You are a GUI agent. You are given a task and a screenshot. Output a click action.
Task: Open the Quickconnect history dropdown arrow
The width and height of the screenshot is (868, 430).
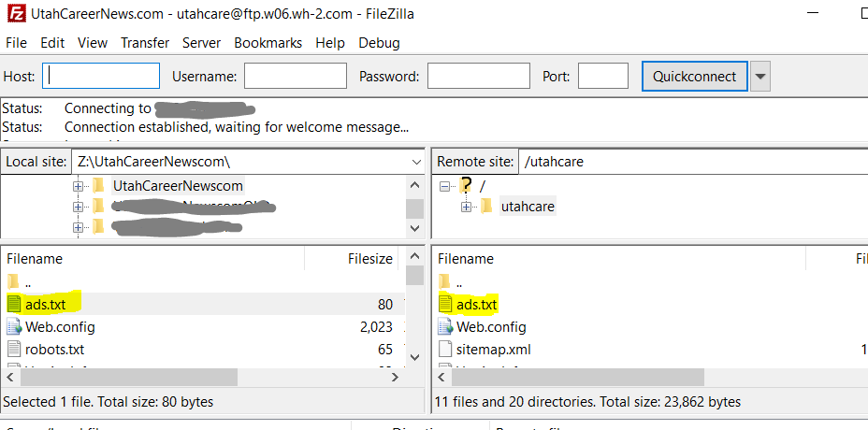pyautogui.click(x=760, y=77)
